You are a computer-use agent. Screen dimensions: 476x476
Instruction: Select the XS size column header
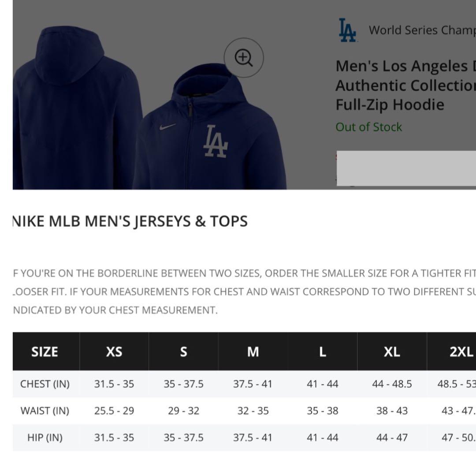click(114, 351)
